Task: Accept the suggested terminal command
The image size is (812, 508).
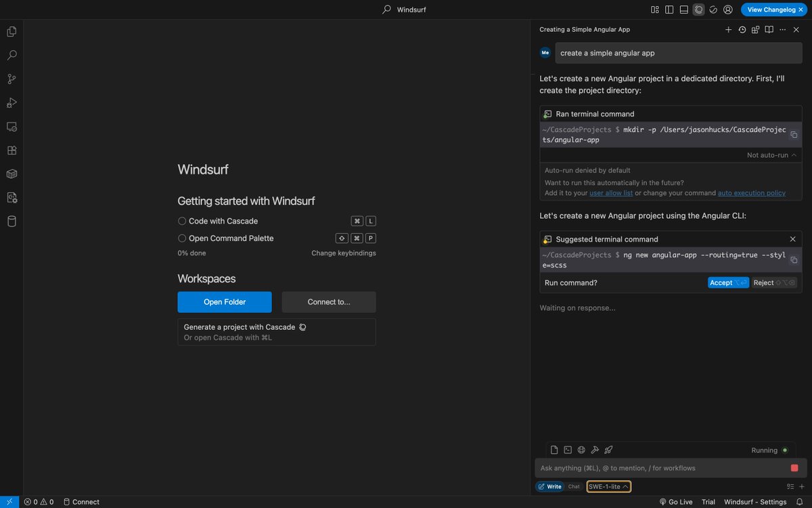Action: coord(728,282)
